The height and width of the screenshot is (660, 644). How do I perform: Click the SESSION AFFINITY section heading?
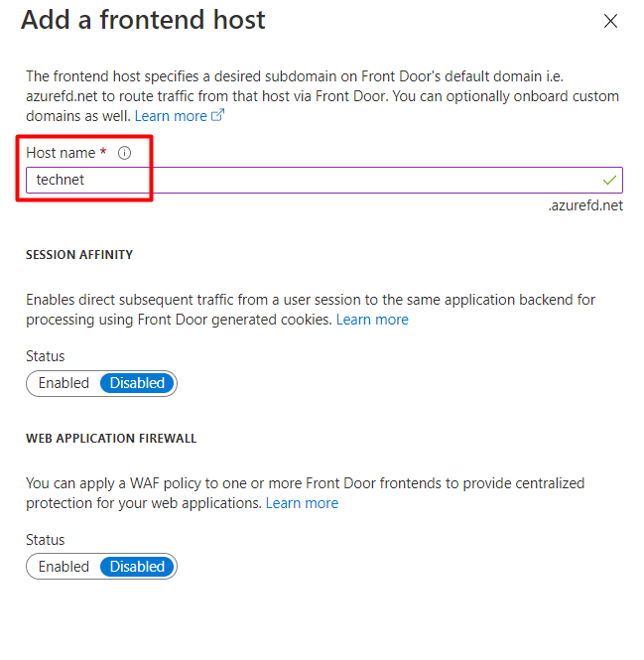point(79,255)
